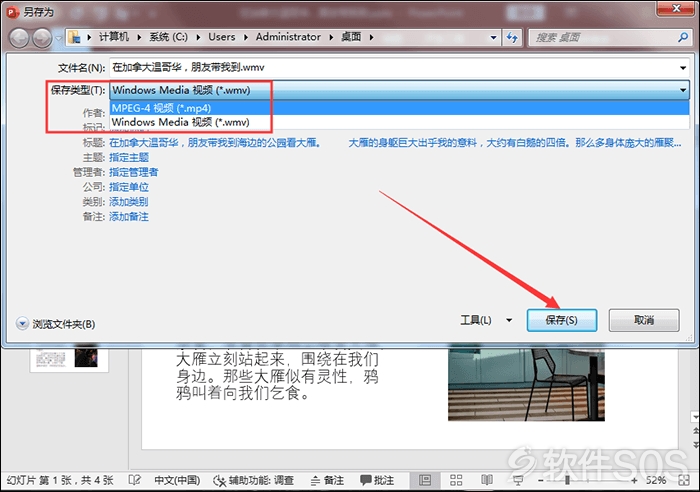The height and width of the screenshot is (492, 700).
Task: Click the 系统 (C:) breadcrumb segment
Action: (x=168, y=37)
